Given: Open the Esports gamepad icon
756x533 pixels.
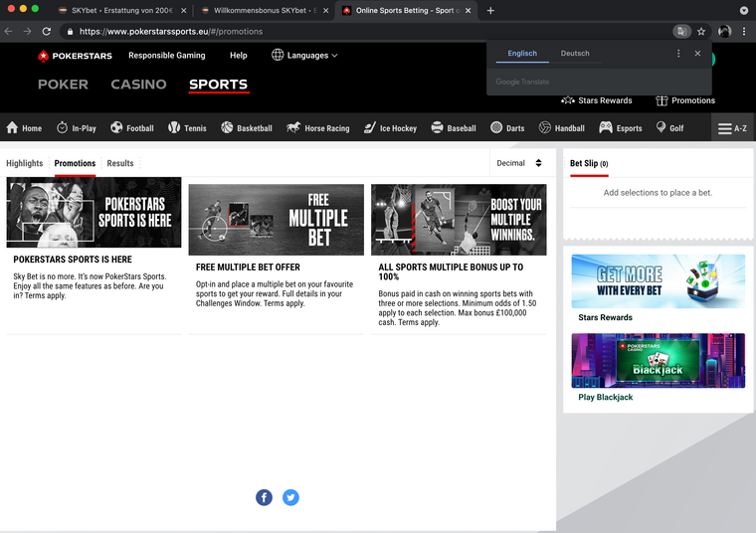Looking at the screenshot, I should tap(606, 127).
